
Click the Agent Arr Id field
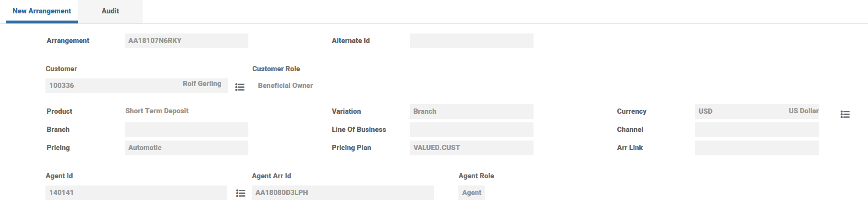(x=343, y=193)
